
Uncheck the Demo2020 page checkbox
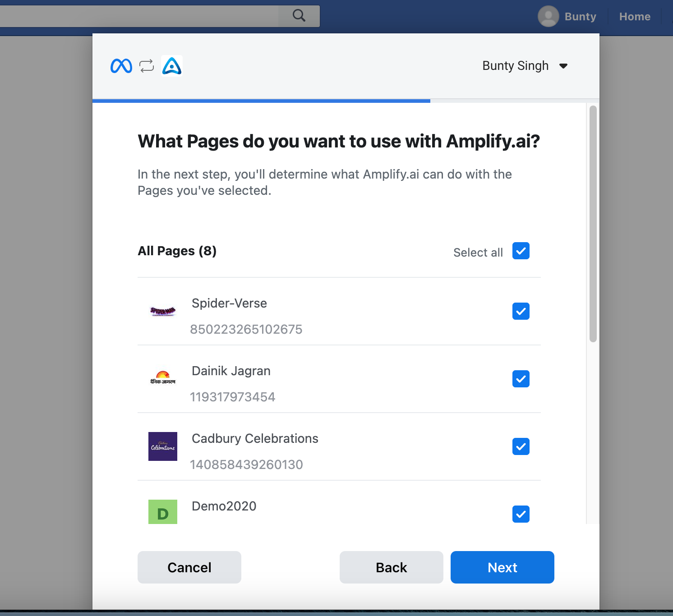click(521, 514)
